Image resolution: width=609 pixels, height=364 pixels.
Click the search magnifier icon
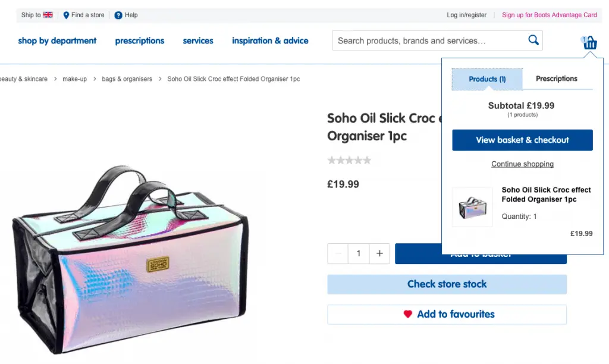pyautogui.click(x=533, y=40)
